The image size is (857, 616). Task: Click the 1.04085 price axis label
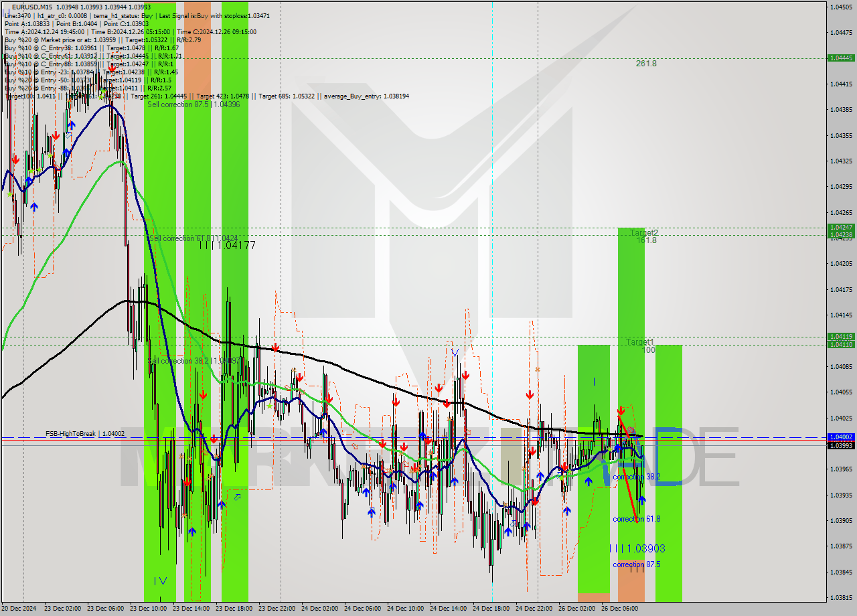point(841,366)
